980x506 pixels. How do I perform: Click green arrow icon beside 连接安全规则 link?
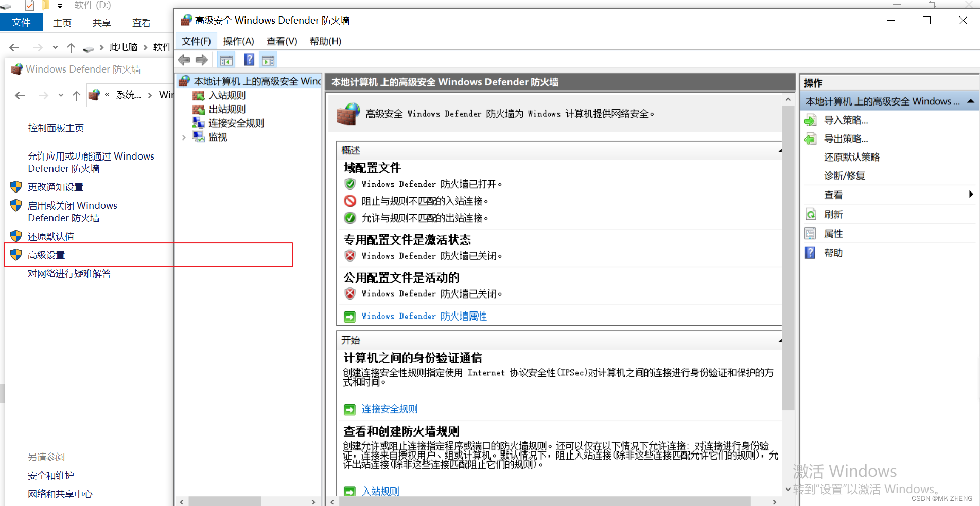pos(349,409)
